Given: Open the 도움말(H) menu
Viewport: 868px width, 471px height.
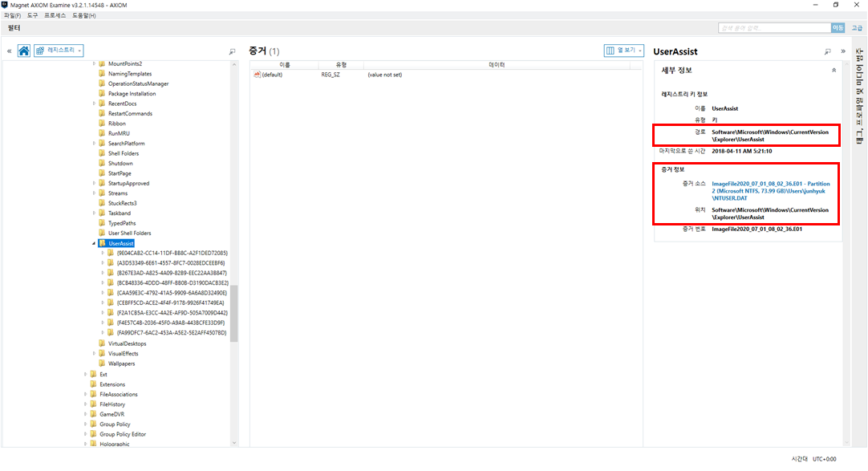Looking at the screenshot, I should tap(84, 15).
